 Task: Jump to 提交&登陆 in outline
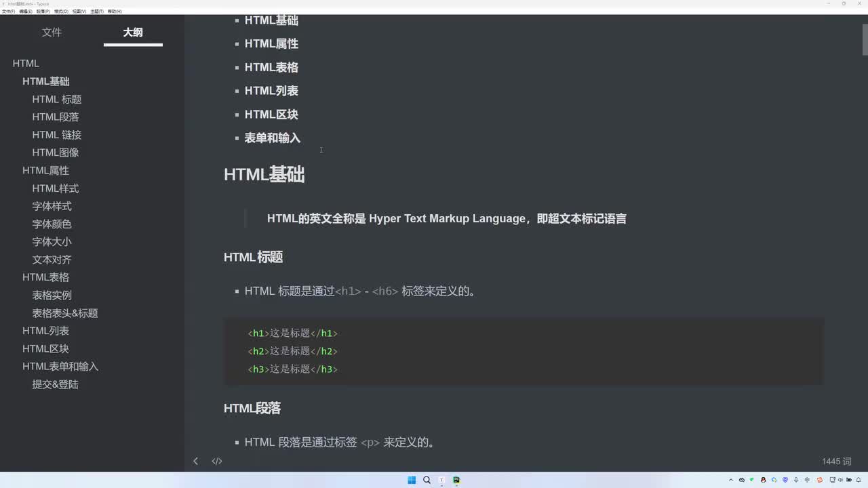point(56,384)
